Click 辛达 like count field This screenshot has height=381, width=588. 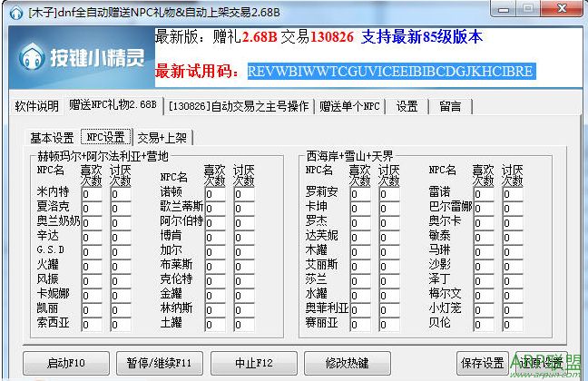tap(92, 238)
